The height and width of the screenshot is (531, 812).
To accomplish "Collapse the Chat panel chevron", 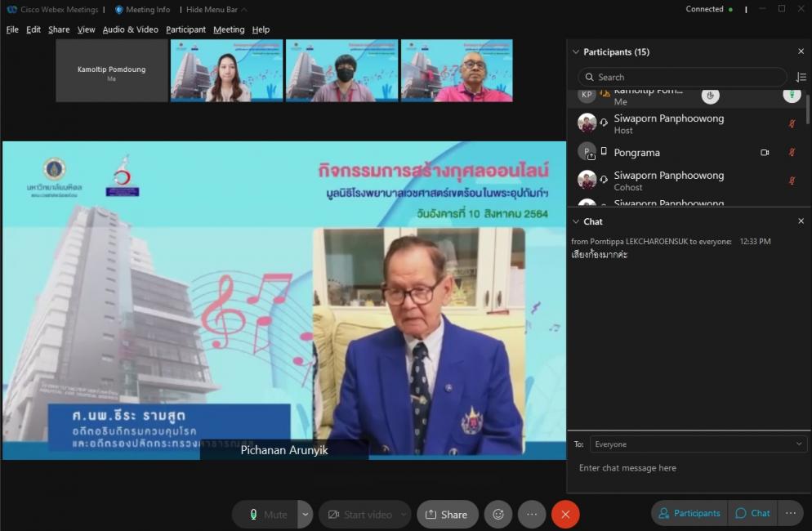I will (575, 221).
